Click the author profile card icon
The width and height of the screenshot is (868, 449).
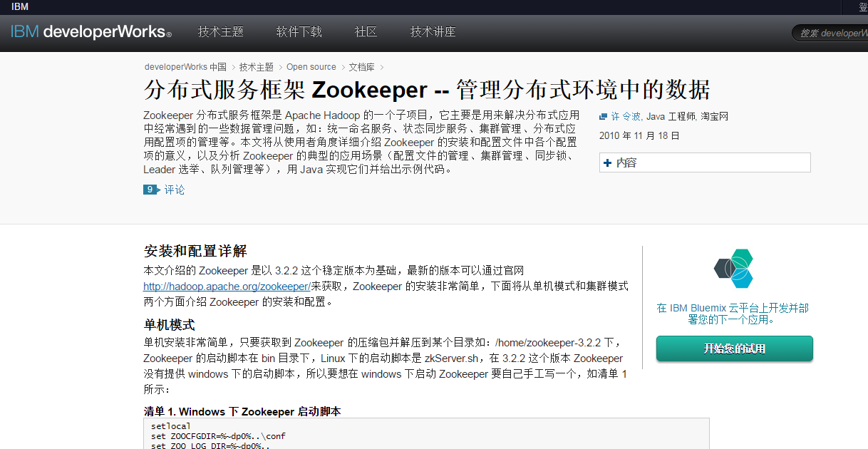[x=604, y=116]
